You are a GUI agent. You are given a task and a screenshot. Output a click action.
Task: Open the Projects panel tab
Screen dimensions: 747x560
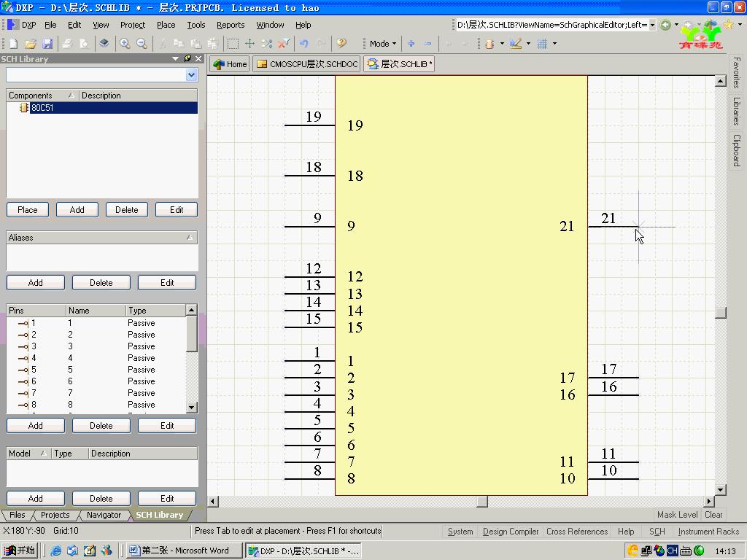coord(55,515)
